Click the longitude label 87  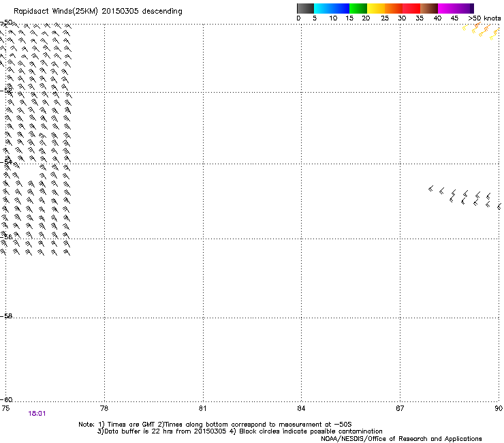(x=400, y=408)
